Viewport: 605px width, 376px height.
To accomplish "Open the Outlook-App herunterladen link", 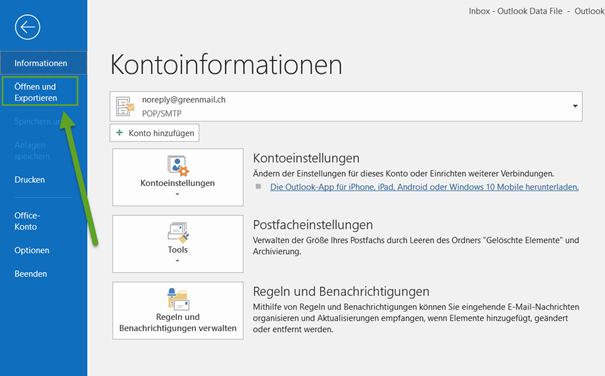I will (424, 187).
